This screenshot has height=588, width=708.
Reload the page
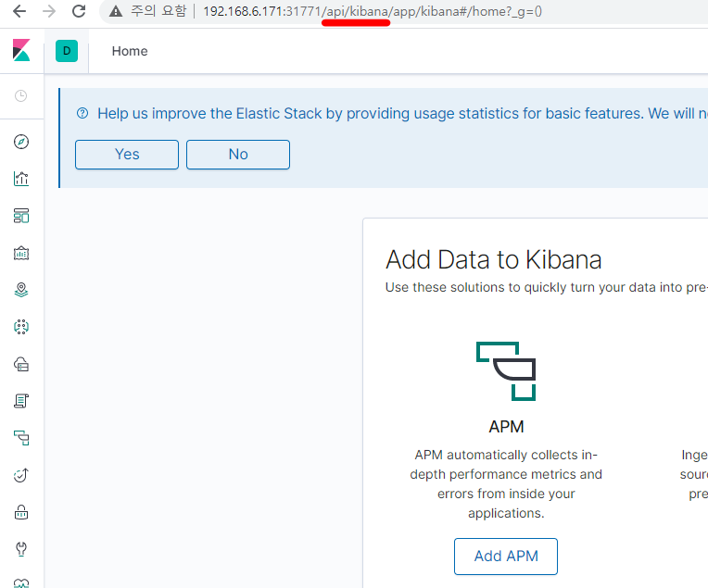tap(79, 11)
